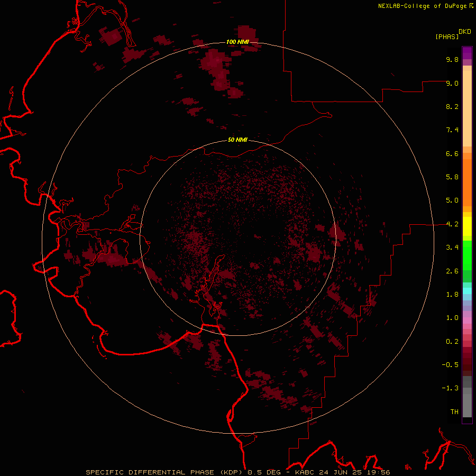Screen dimensions: 476x476
Task: Click the NEXLAB-College of DuPage label
Action: 422,6
